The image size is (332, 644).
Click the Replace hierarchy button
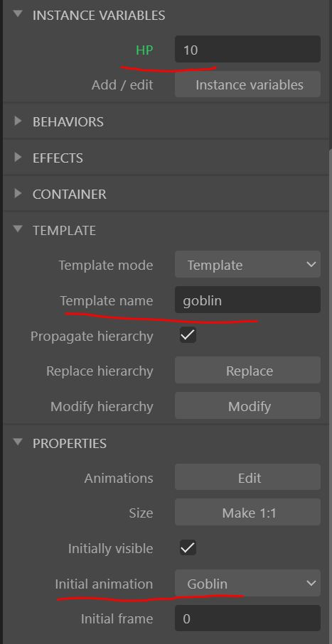click(247, 371)
